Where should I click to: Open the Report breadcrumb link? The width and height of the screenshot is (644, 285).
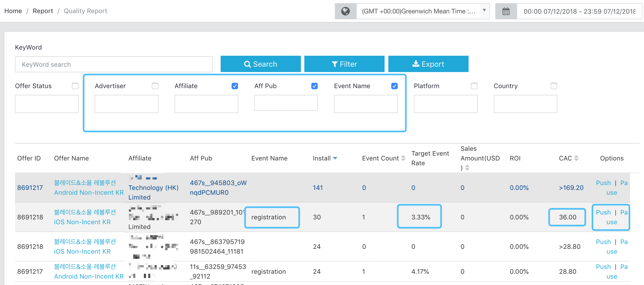(43, 11)
